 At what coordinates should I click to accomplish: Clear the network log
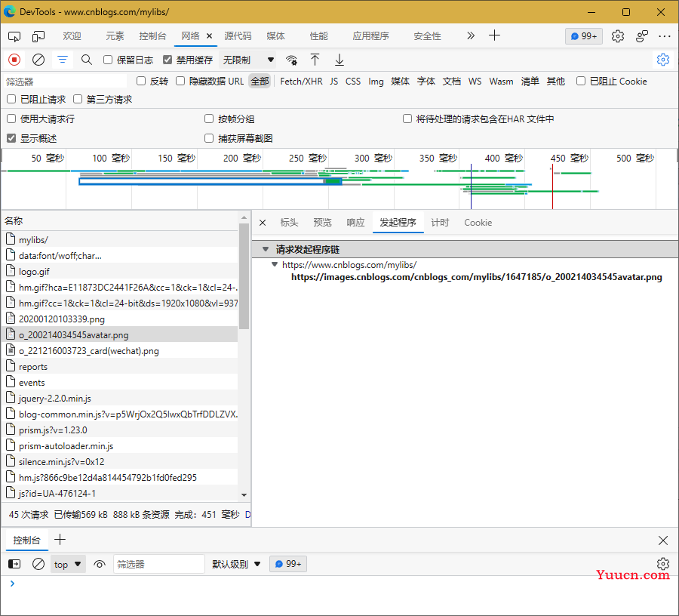click(x=38, y=60)
